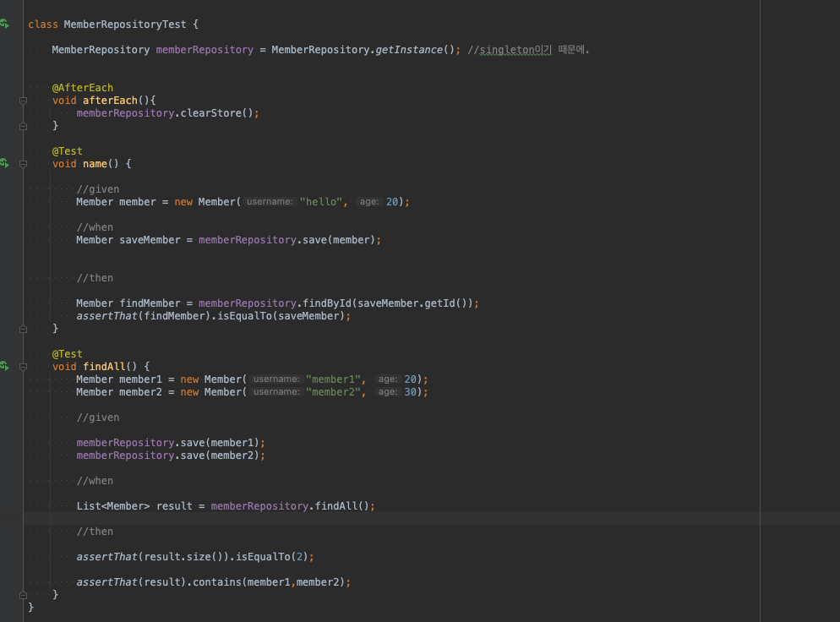This screenshot has width=840, height=622.
Task: Click the "hello" string literal
Action: coord(321,201)
